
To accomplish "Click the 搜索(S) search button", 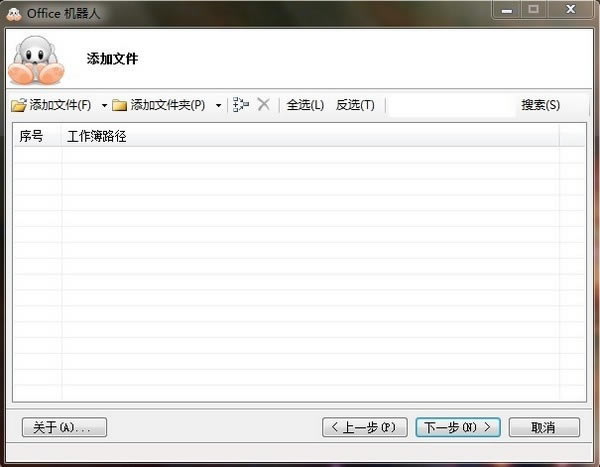I will pos(540,105).
